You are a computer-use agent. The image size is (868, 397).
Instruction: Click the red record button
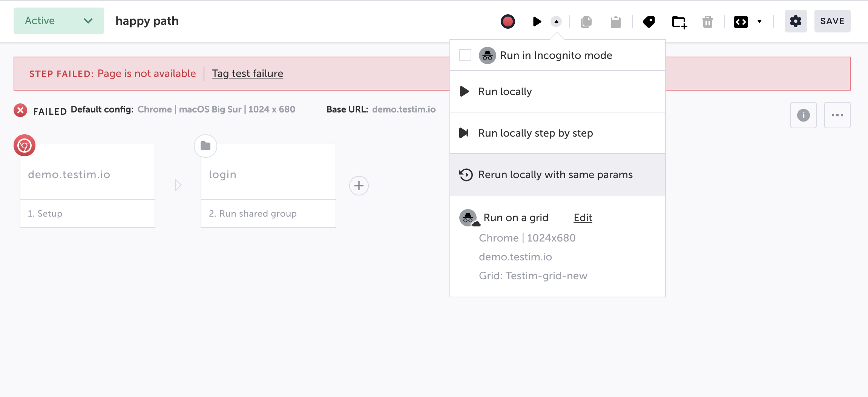pos(508,22)
